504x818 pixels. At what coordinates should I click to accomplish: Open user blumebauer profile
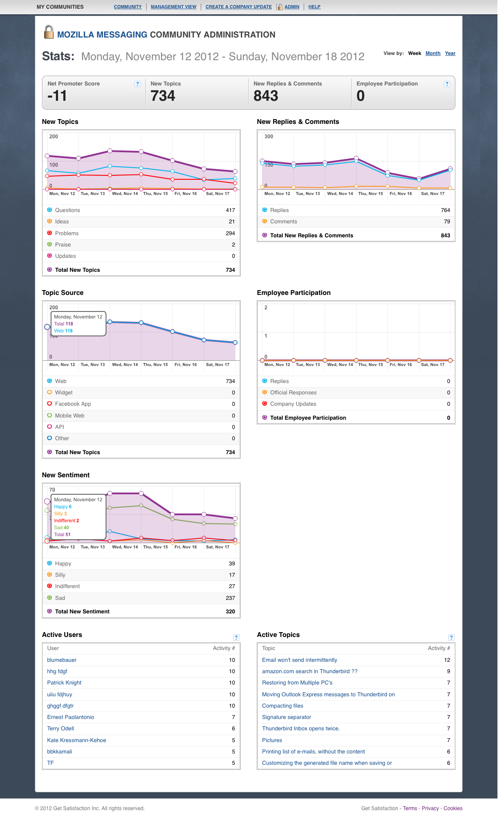(x=62, y=660)
